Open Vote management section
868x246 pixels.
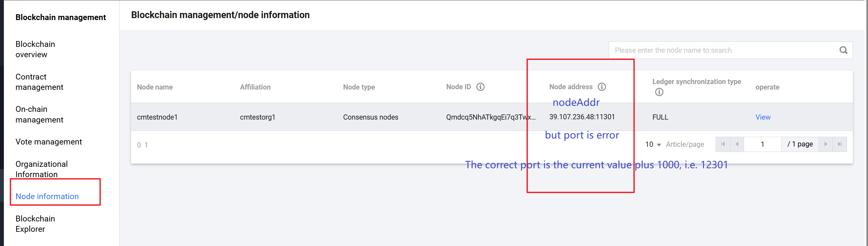click(x=48, y=142)
